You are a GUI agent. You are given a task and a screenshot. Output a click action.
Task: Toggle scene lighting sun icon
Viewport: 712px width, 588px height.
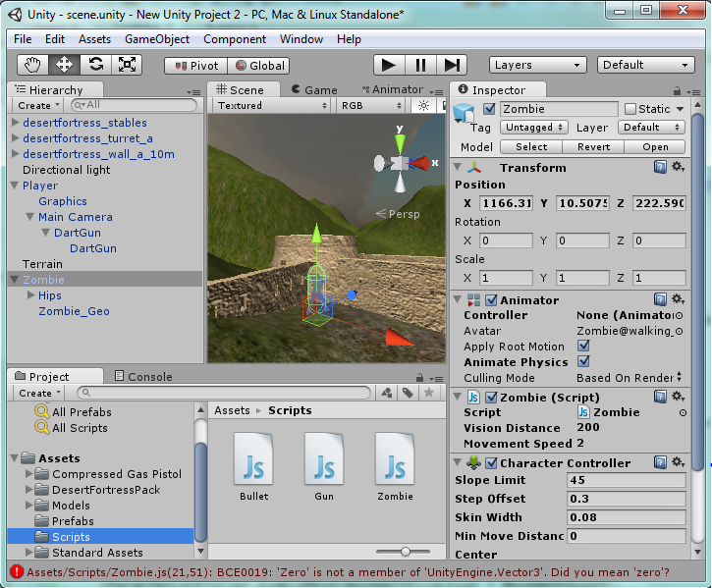pyautogui.click(x=423, y=106)
